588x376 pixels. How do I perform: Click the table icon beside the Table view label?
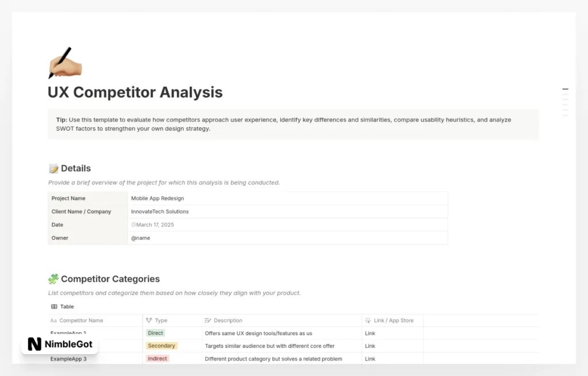[53, 307]
